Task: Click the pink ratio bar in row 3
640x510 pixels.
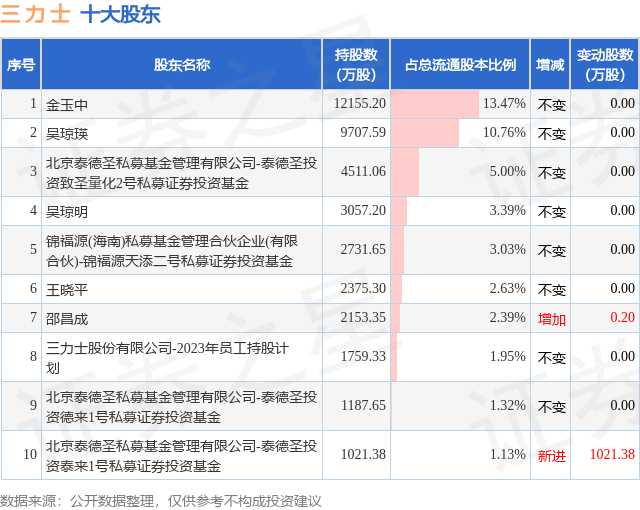Action: [405, 171]
